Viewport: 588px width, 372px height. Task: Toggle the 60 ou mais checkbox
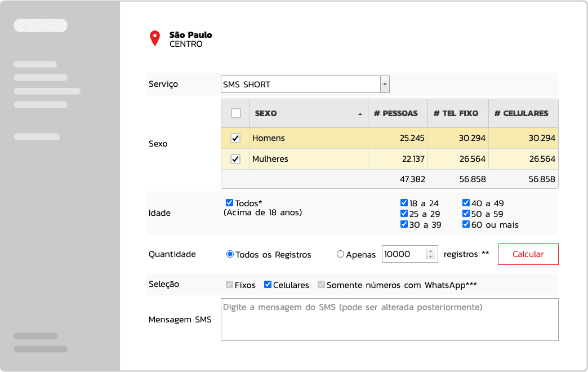pyautogui.click(x=466, y=224)
